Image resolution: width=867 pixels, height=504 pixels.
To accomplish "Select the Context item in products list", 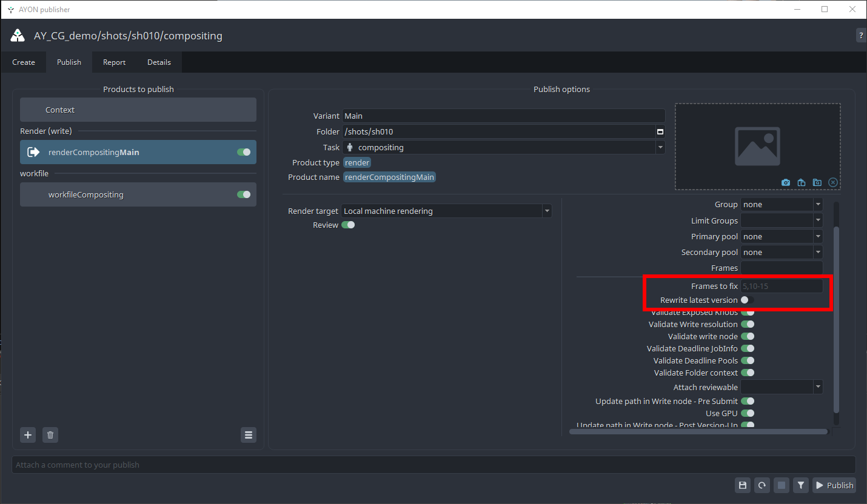I will [138, 110].
